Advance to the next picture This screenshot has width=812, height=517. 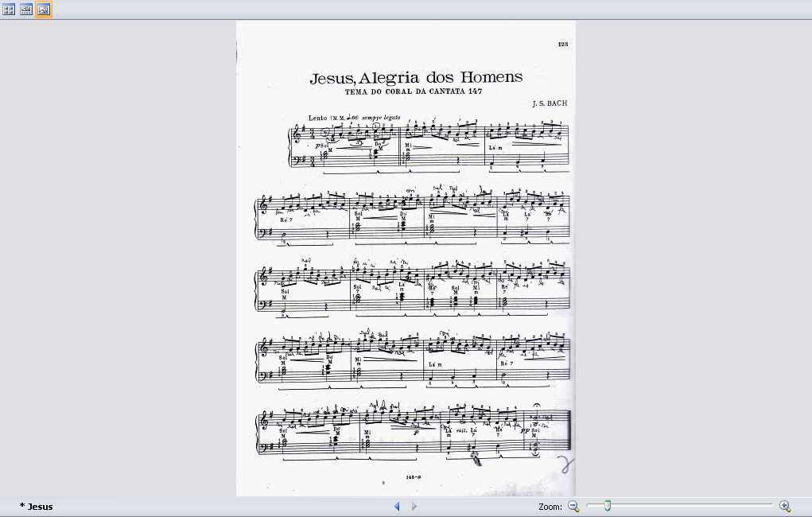tap(414, 507)
